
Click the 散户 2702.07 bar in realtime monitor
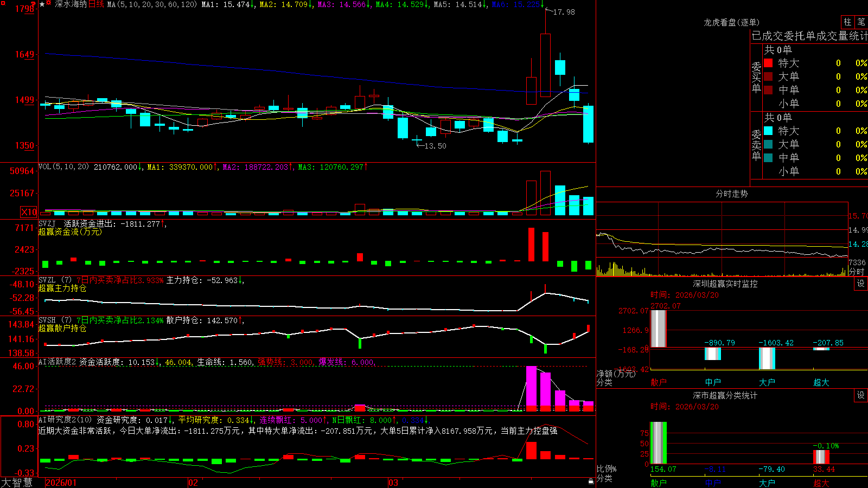point(658,329)
